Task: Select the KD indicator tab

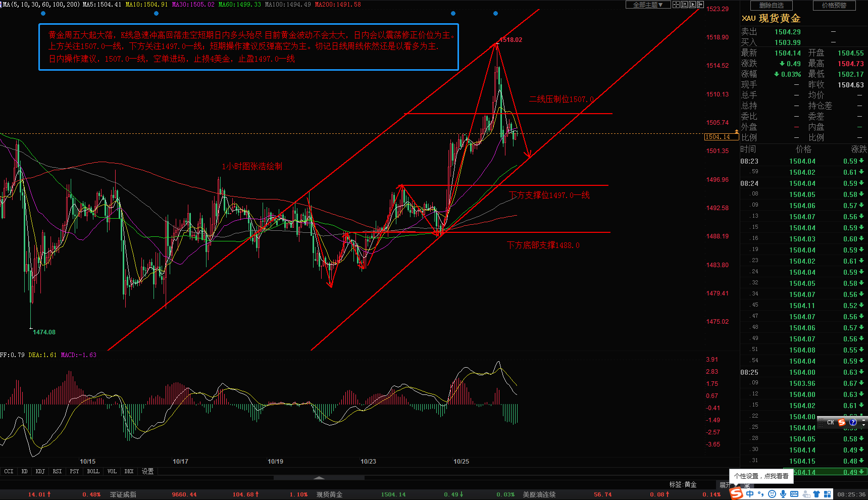Action: click(x=24, y=471)
